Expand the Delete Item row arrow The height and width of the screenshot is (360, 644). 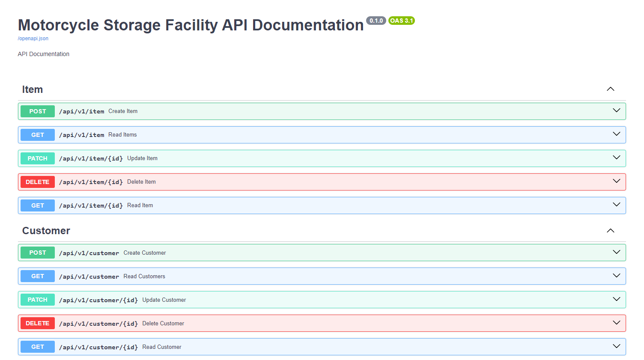(617, 181)
